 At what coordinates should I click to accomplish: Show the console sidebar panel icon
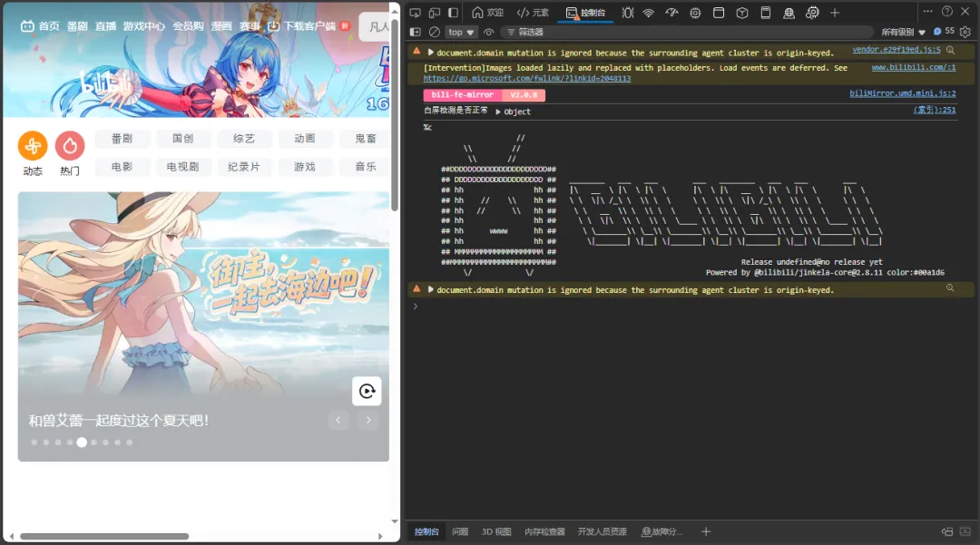pos(415,32)
